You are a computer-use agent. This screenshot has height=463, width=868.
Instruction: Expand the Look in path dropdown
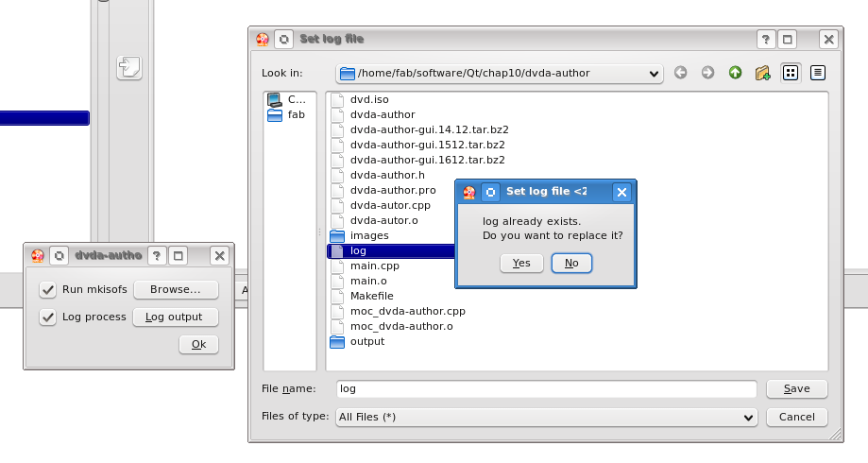tap(655, 74)
